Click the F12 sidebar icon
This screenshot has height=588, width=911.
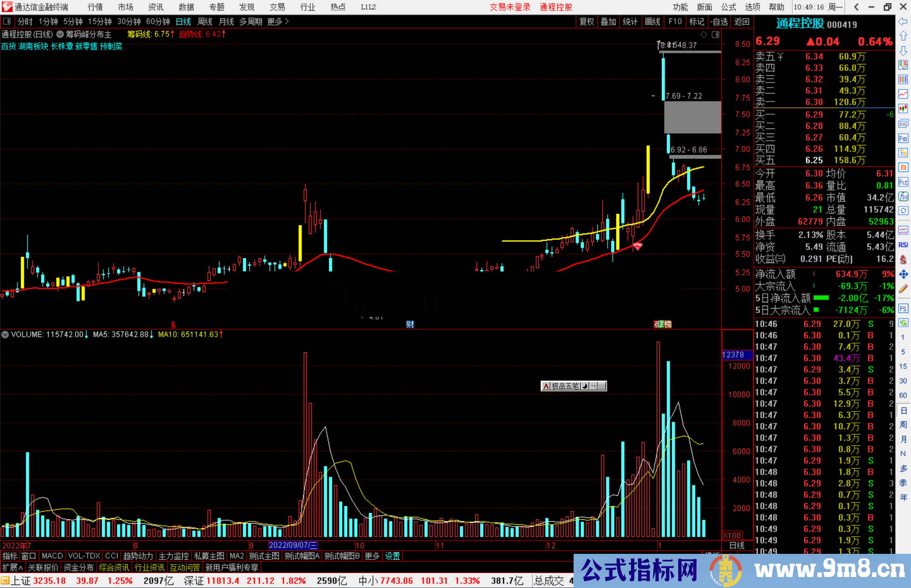[x=903, y=182]
